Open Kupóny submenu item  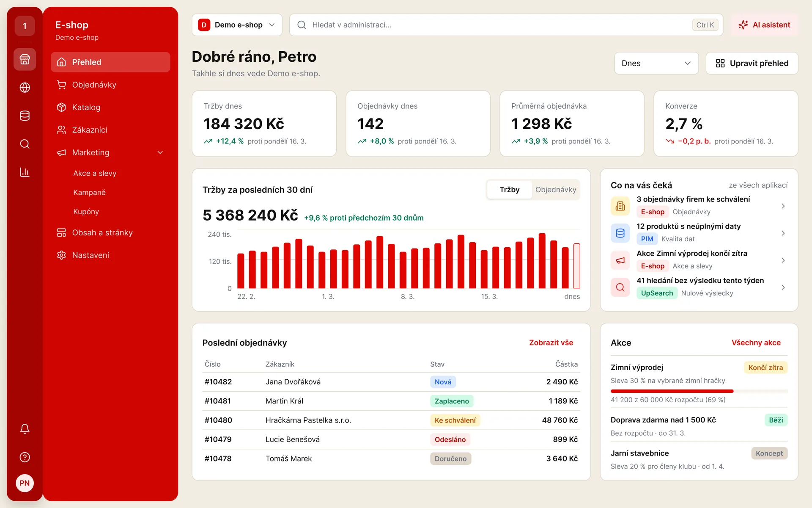click(86, 212)
